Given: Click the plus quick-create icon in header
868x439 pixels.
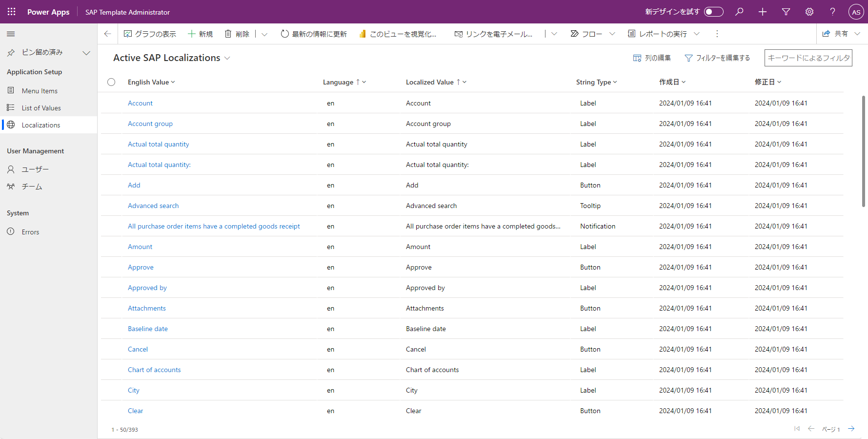Looking at the screenshot, I should click(x=763, y=12).
